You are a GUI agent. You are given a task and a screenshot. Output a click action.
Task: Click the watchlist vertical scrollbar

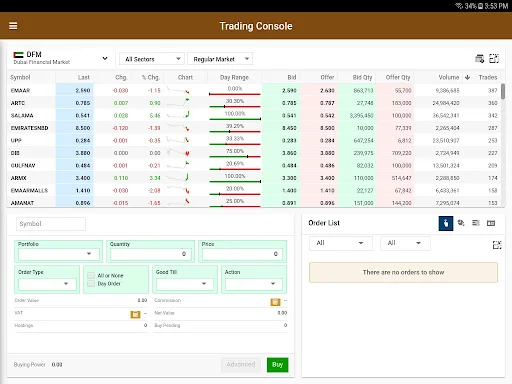click(x=503, y=91)
